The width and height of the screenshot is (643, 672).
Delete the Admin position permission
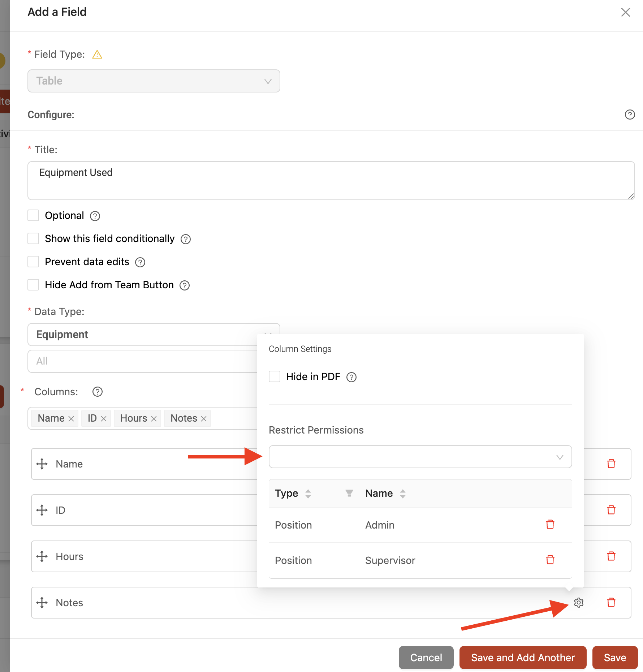[550, 524]
